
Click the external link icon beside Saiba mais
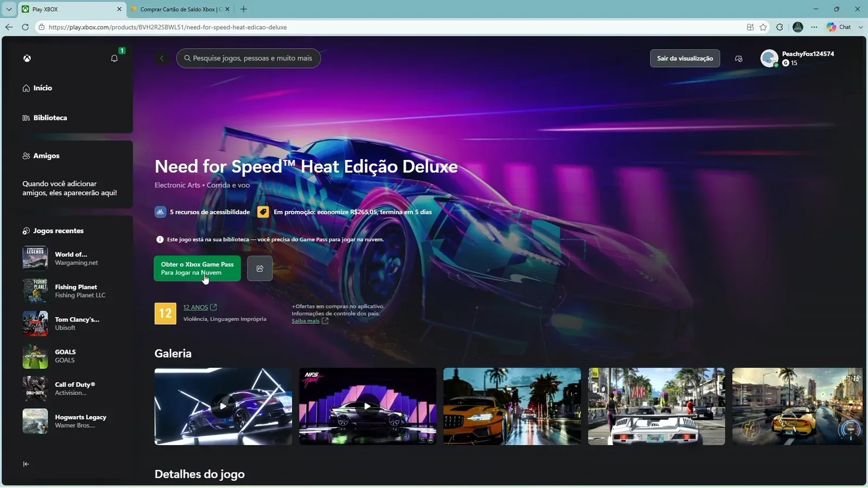[x=325, y=321]
